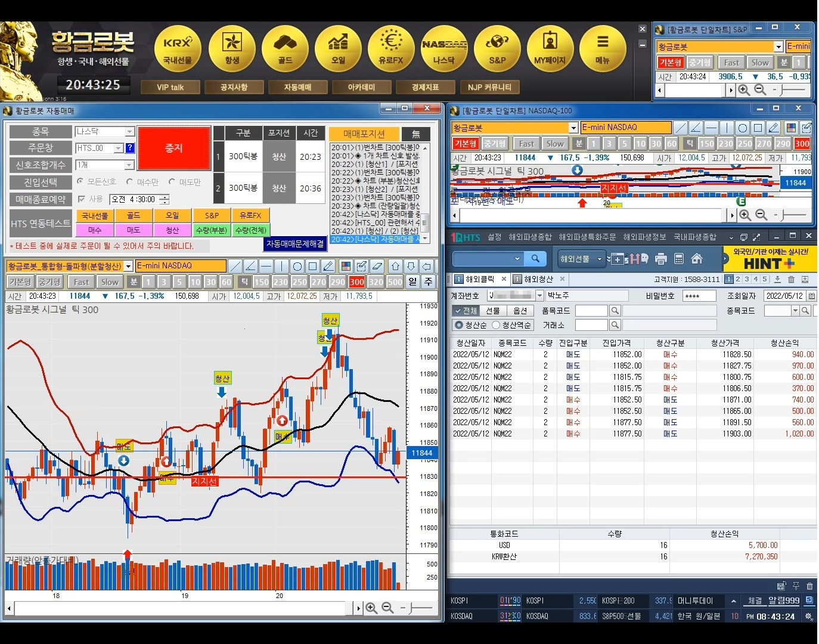The image size is (819, 644).
Task: Click the blue question mark help icon
Action: (x=130, y=148)
